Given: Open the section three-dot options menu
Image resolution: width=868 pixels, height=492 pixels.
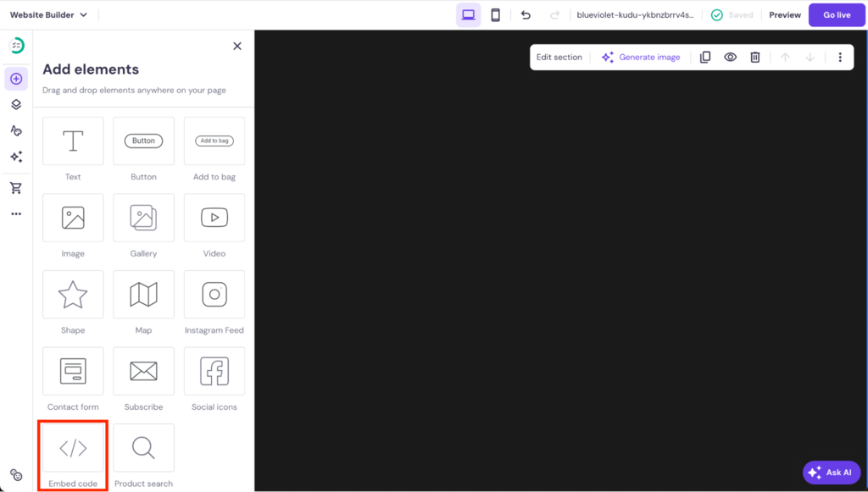Looking at the screenshot, I should coord(840,57).
